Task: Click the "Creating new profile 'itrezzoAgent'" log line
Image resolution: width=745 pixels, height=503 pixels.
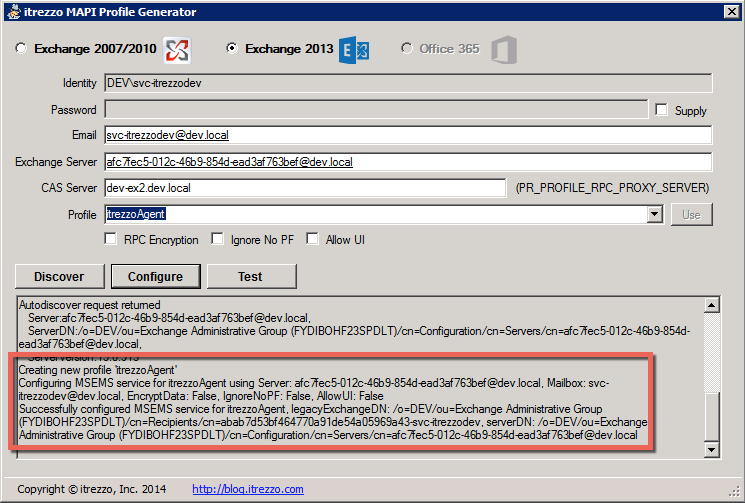Action: click(98, 370)
